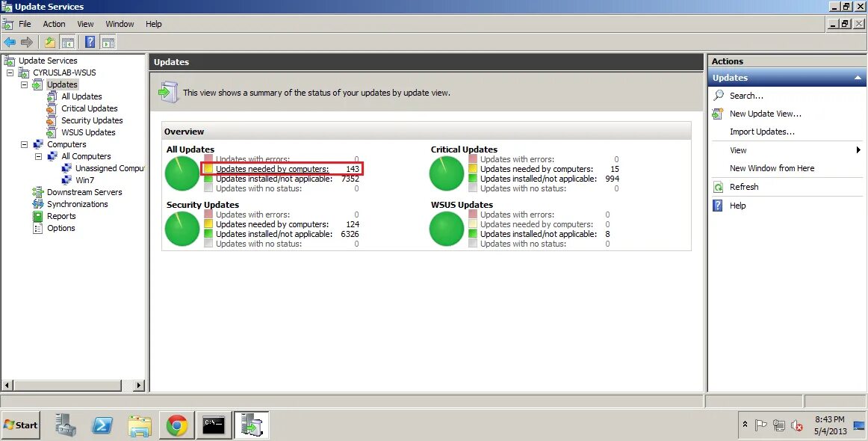
Task: Click the Security Updates pie chart
Action: [182, 229]
